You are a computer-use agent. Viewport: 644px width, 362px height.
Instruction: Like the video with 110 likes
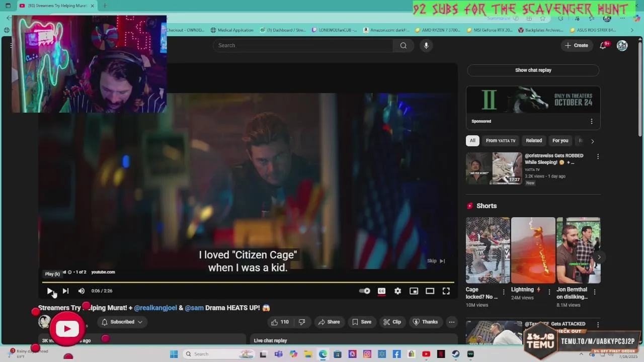[x=281, y=322]
